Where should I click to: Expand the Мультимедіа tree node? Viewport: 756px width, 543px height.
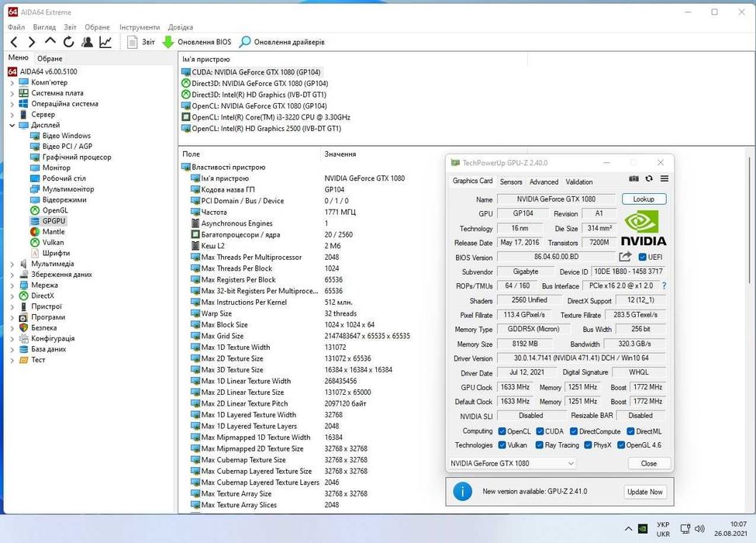(12, 265)
